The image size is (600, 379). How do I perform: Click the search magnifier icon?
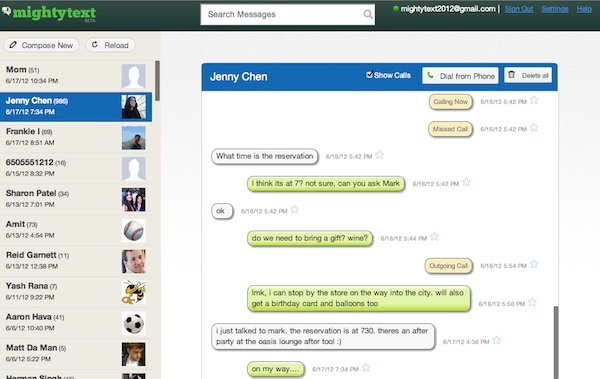368,15
